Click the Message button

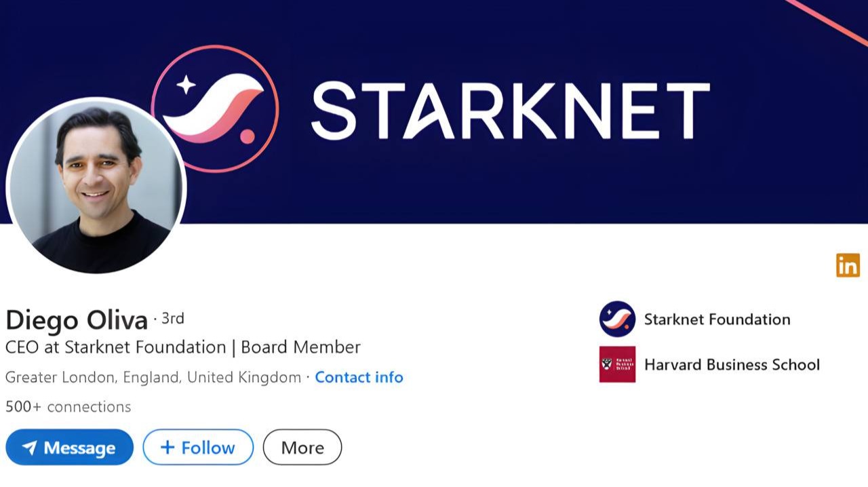coord(70,447)
